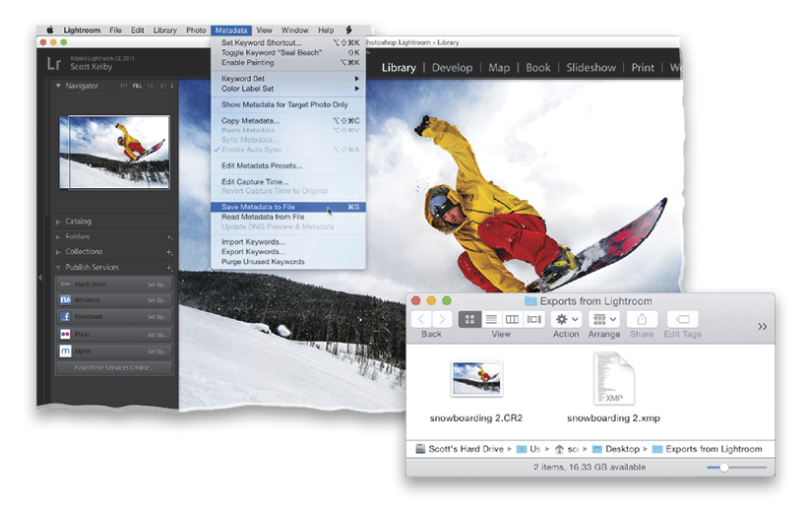Switch Finder to list view
The width and height of the screenshot is (812, 512).
491,319
